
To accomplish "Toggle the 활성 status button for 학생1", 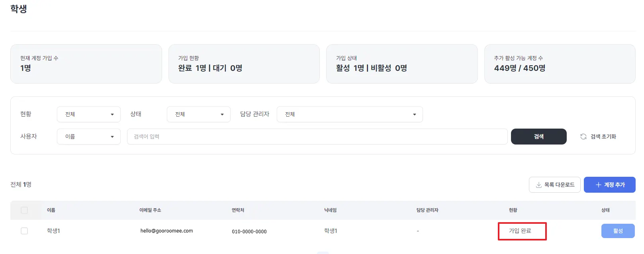I will point(618,231).
